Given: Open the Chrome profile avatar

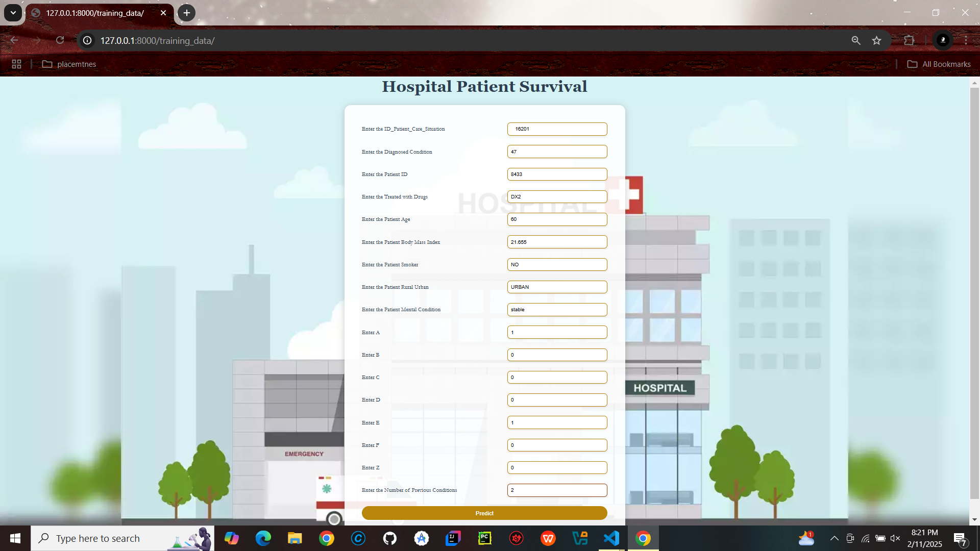Looking at the screenshot, I should pos(943,40).
